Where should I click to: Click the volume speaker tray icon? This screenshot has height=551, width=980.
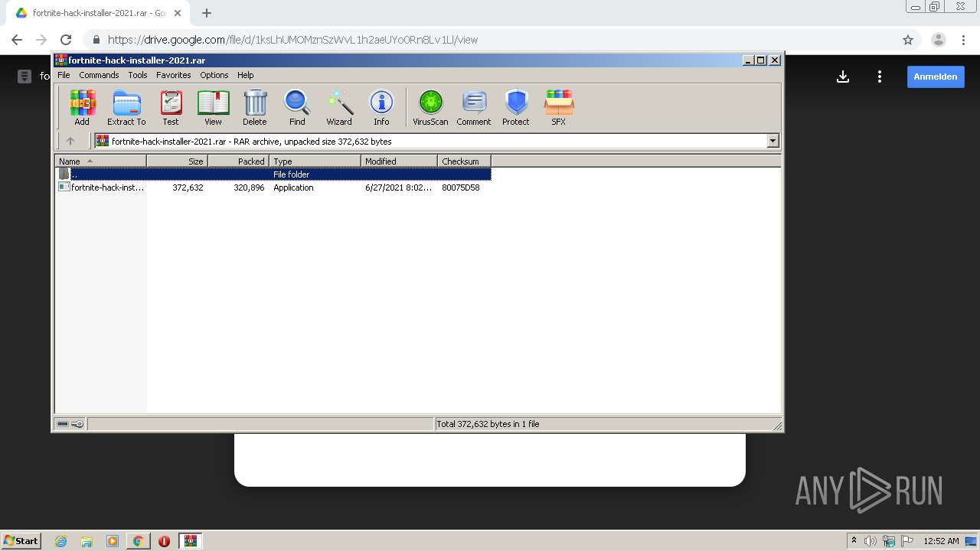pyautogui.click(x=870, y=541)
